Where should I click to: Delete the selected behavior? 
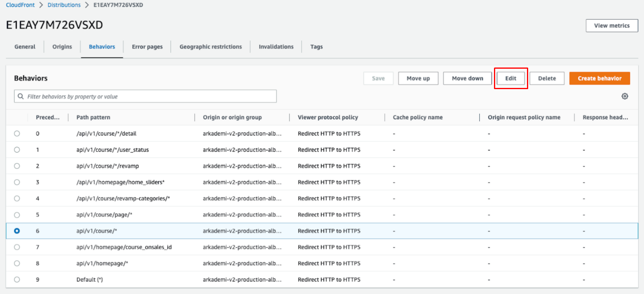(x=547, y=79)
